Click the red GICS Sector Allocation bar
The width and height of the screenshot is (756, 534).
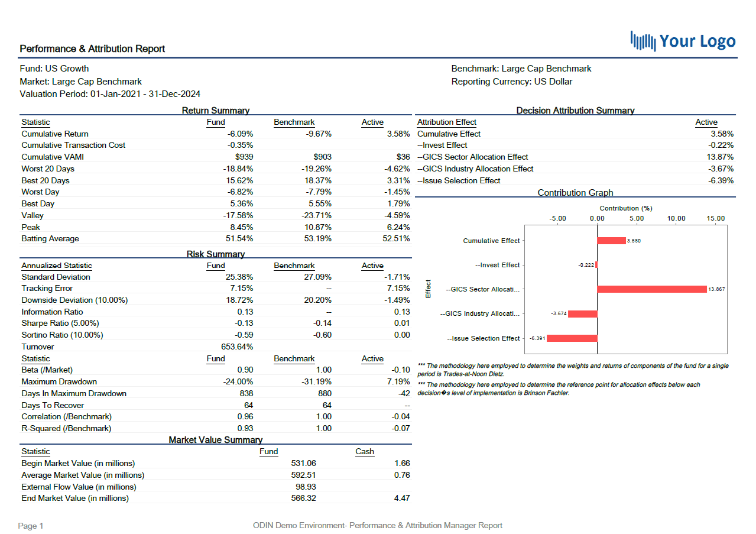click(x=651, y=289)
